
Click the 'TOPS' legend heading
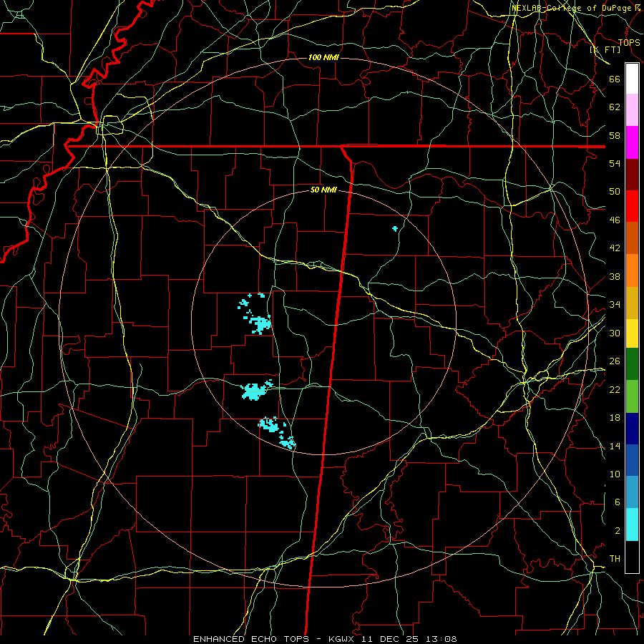(629, 42)
